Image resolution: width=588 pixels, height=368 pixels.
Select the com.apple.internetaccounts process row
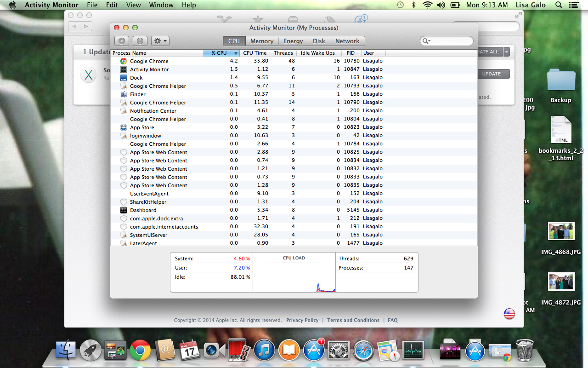point(294,227)
